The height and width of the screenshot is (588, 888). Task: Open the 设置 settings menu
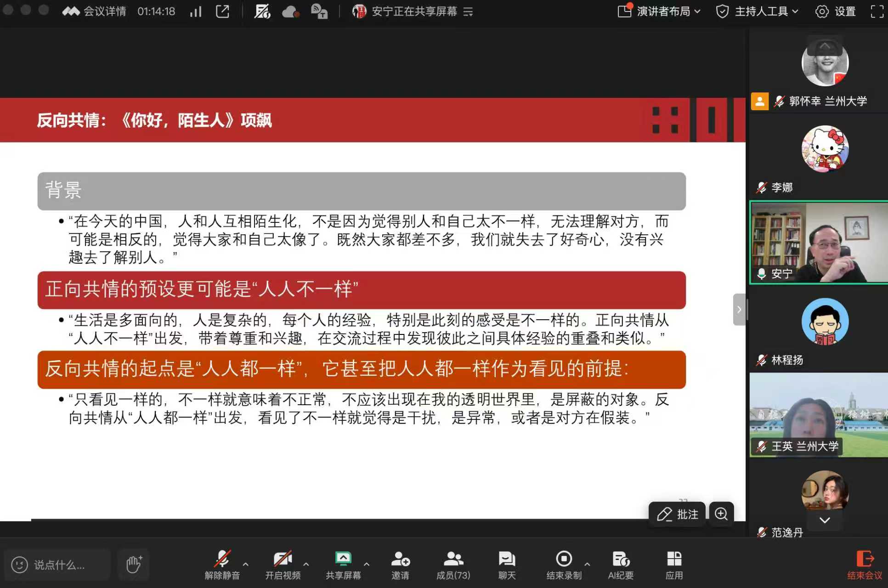(836, 11)
